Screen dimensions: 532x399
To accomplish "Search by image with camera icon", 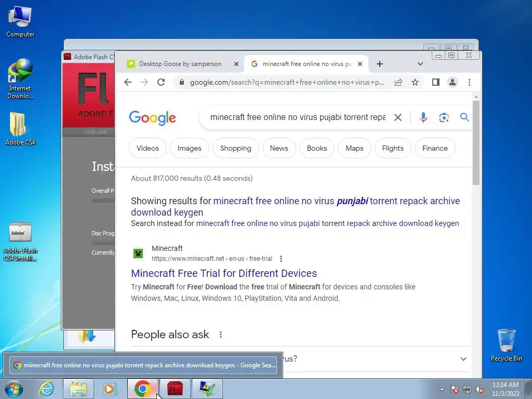I will (x=444, y=117).
